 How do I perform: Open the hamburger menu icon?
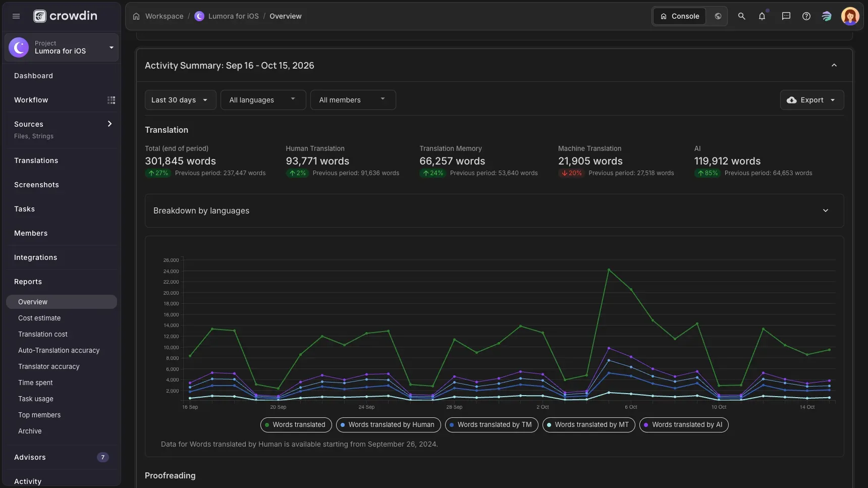coord(16,16)
